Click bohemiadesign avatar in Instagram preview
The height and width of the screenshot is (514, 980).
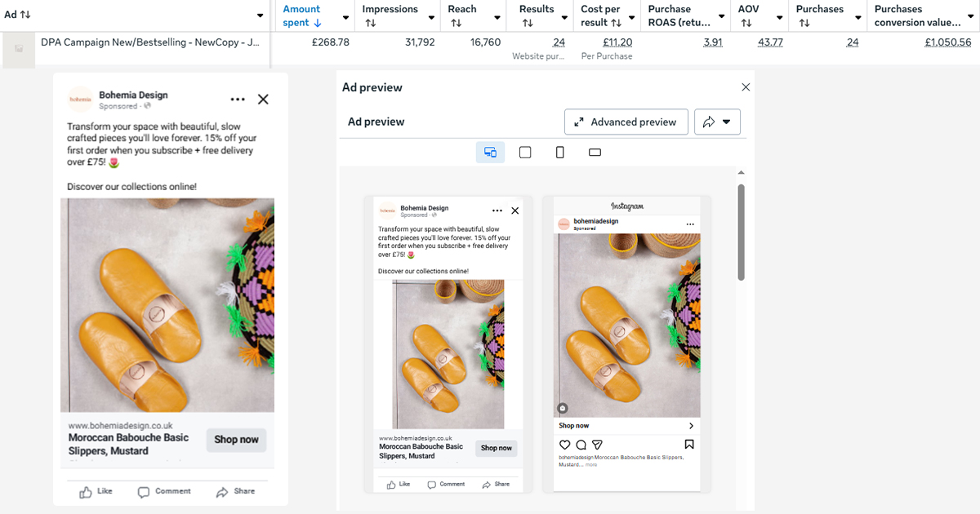click(563, 224)
